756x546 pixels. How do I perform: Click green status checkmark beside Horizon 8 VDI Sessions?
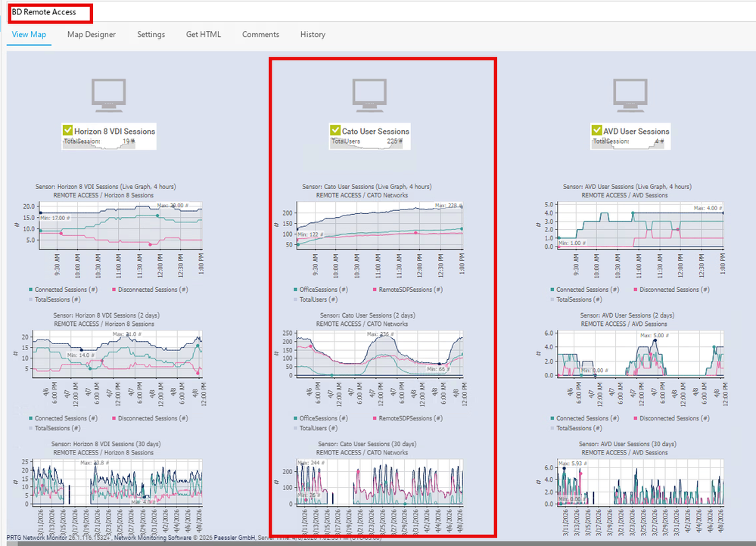point(67,131)
